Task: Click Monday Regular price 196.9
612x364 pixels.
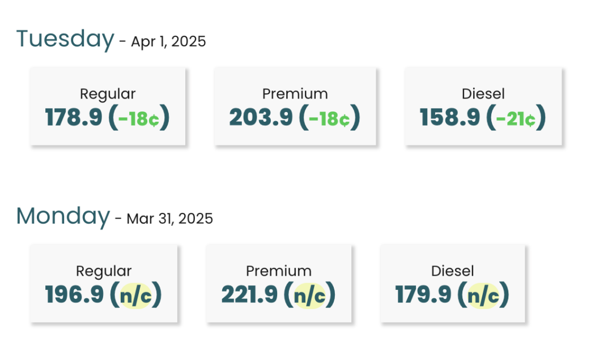Action: point(74,294)
